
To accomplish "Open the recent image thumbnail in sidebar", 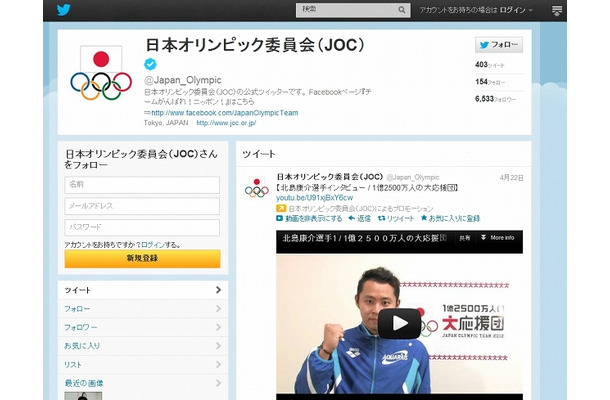I will click(x=83, y=396).
